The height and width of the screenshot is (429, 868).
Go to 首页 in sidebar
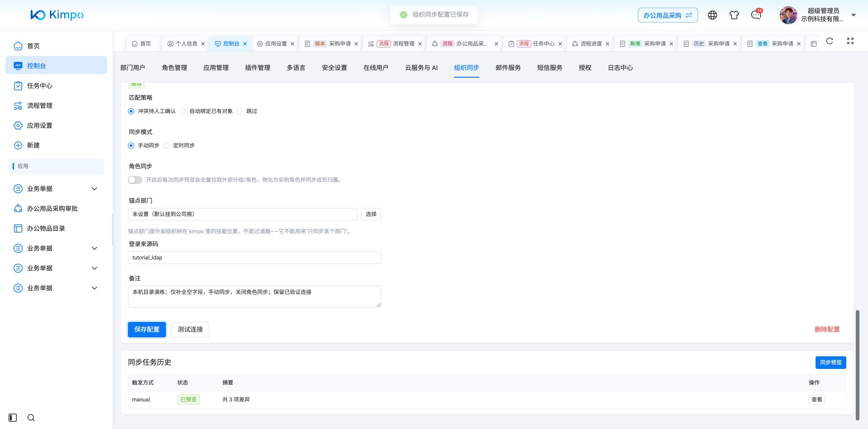point(56,46)
